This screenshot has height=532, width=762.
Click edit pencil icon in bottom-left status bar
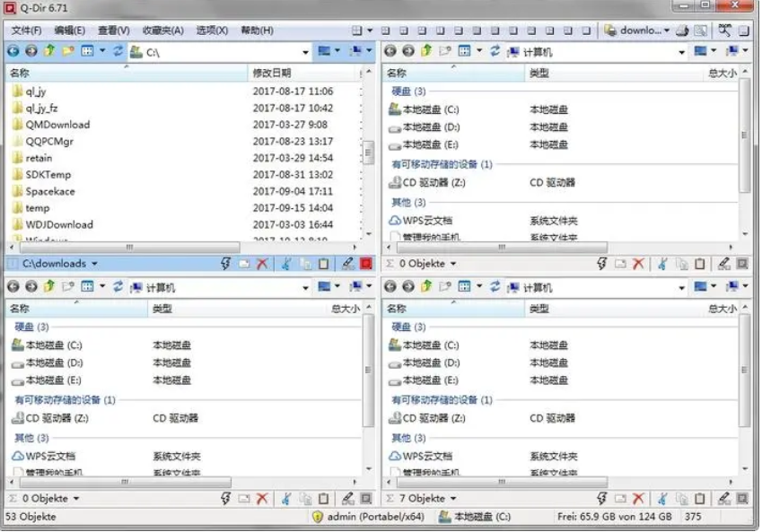tap(347, 499)
